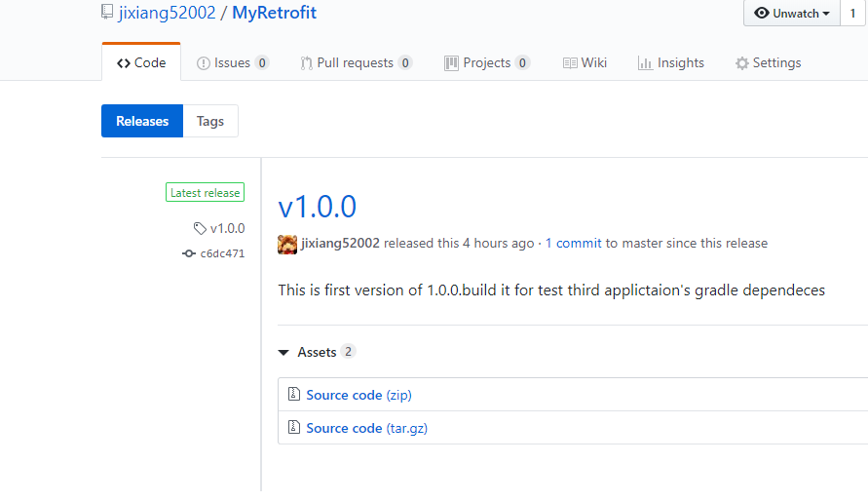This screenshot has width=868, height=502.
Task: Click the Code brackets icon
Action: point(124,63)
